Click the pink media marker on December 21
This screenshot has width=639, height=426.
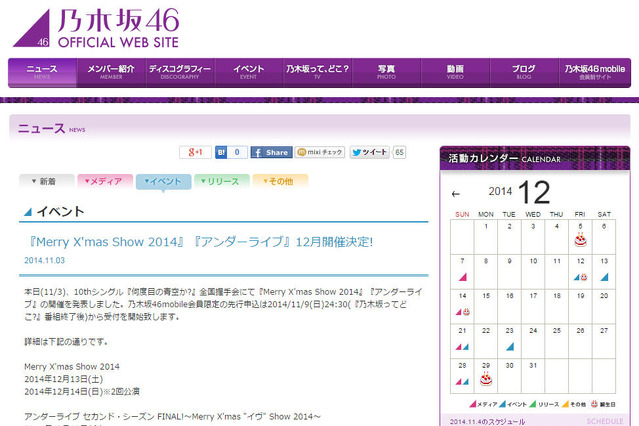pos(458,347)
